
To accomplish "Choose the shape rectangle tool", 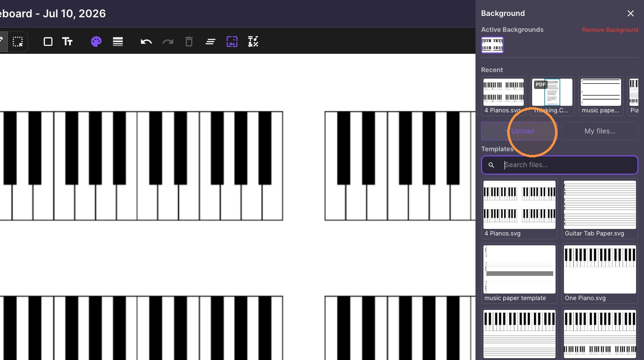I will (48, 42).
